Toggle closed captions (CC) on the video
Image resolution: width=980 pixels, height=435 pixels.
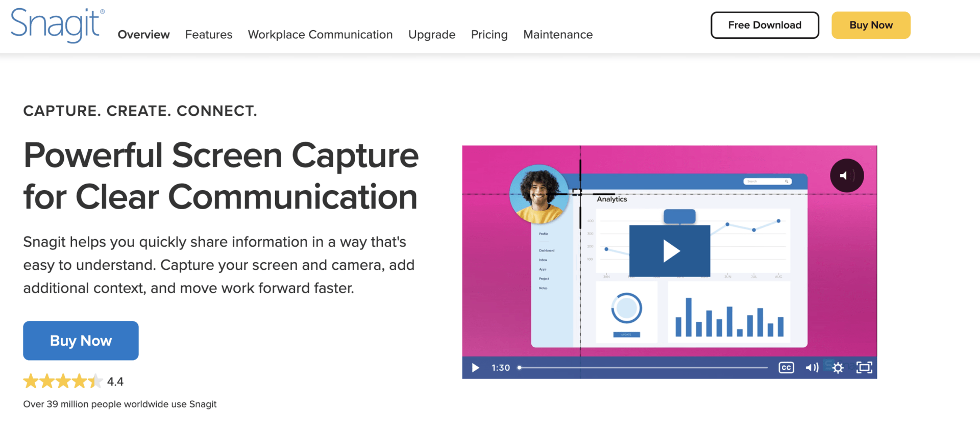tap(786, 368)
